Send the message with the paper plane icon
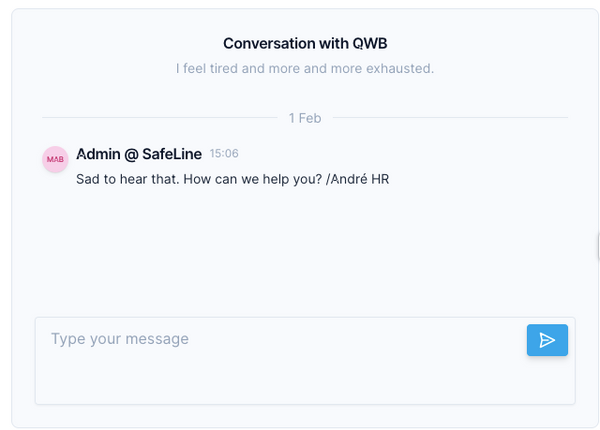The height and width of the screenshot is (430, 600). (547, 340)
